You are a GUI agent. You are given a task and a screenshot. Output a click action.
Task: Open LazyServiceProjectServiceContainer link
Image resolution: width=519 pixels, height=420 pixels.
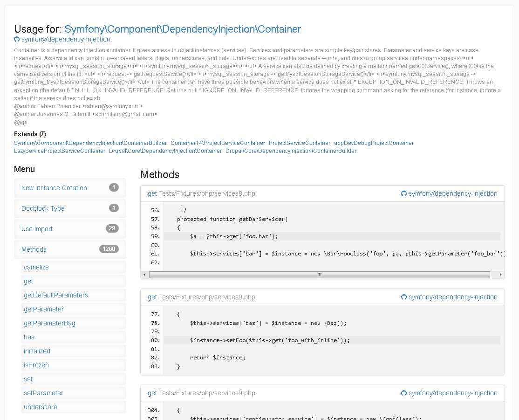(x=60, y=151)
